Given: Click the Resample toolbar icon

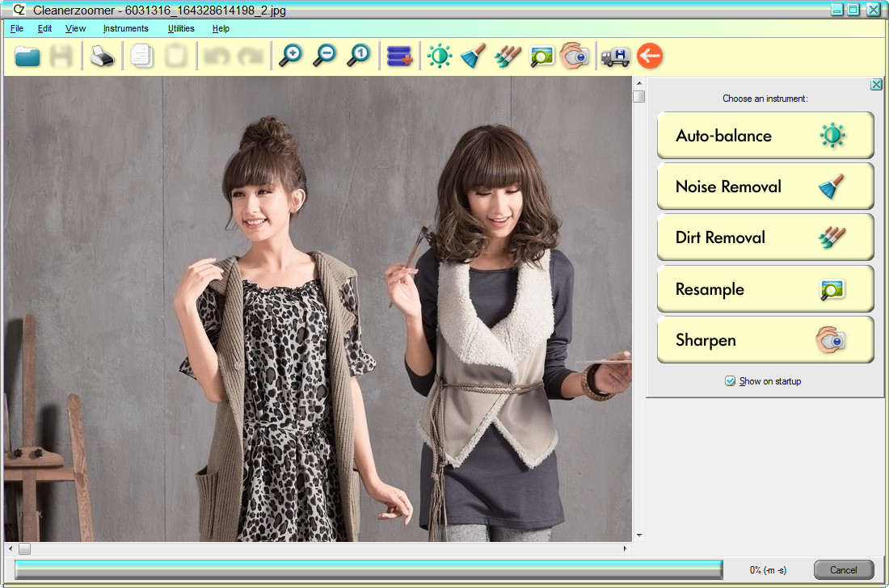Looking at the screenshot, I should pos(541,57).
